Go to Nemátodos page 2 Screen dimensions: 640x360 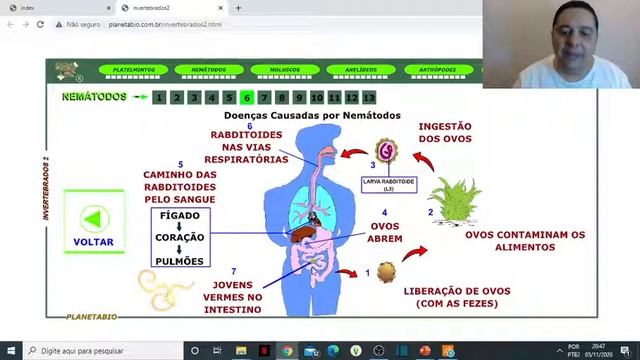click(x=177, y=98)
